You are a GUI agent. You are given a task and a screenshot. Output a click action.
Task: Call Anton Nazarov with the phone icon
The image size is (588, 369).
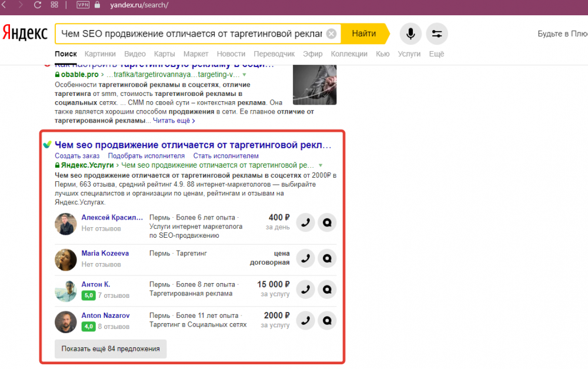coord(306,321)
